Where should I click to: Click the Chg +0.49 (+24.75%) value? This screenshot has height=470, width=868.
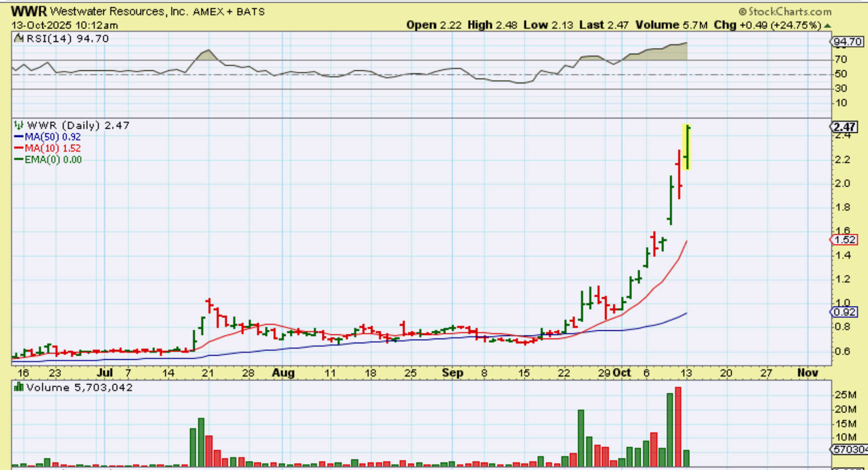pyautogui.click(x=767, y=25)
